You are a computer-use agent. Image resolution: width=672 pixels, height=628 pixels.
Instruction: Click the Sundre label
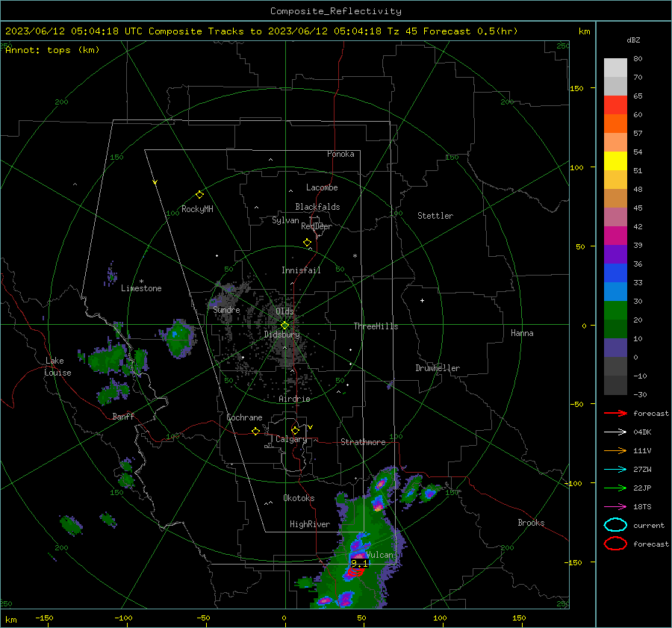click(226, 310)
